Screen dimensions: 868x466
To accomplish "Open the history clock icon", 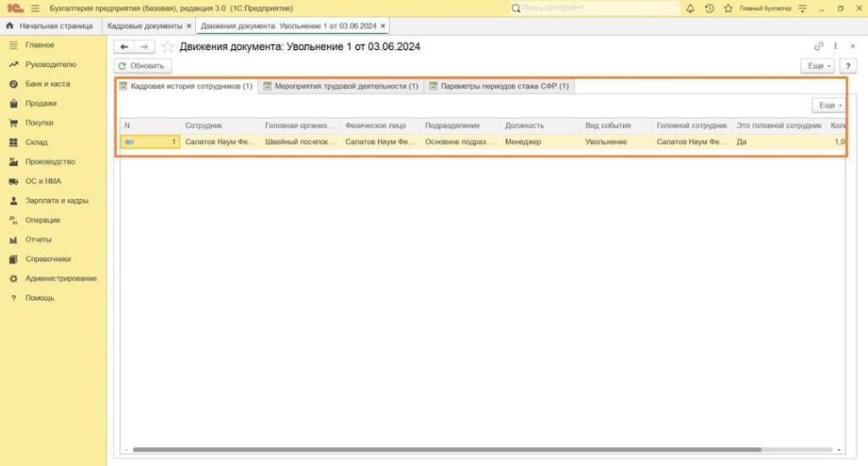I will 709,8.
